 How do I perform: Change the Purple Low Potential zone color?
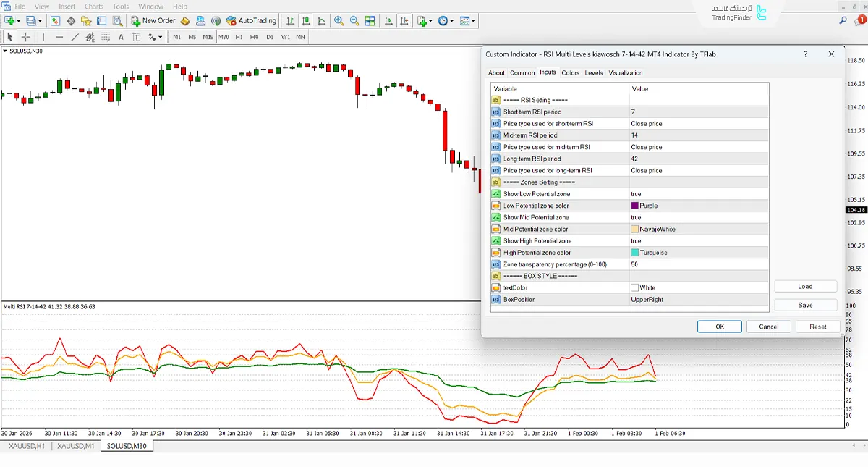[694, 205]
